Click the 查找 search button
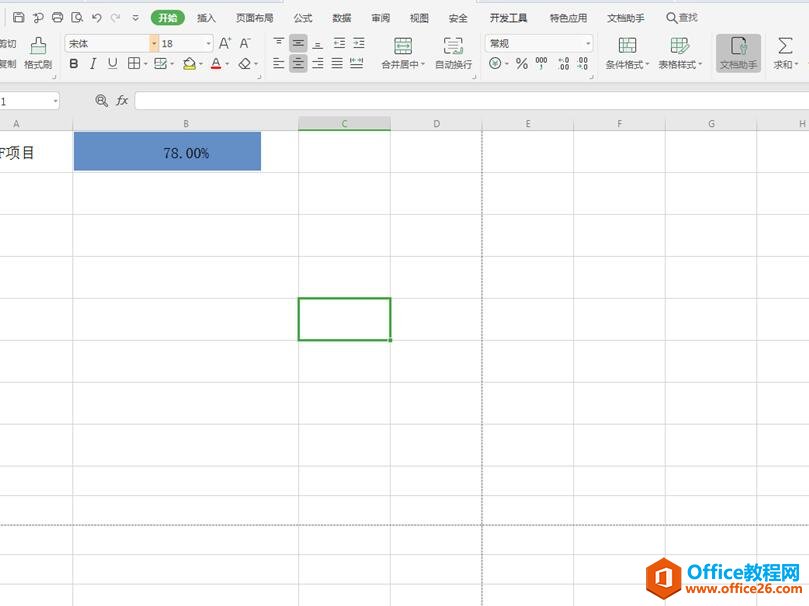Screen dimensions: 809x606 (684, 17)
